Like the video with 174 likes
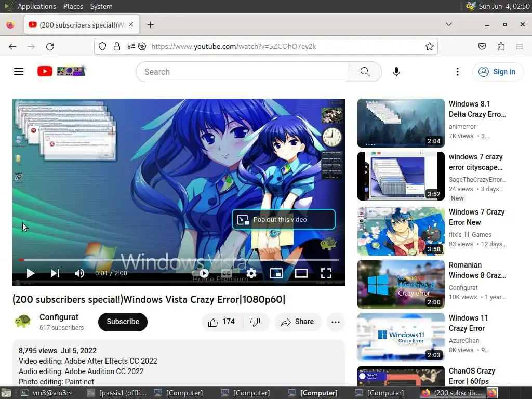Screen dimensions: 532x399 [x=222, y=322]
